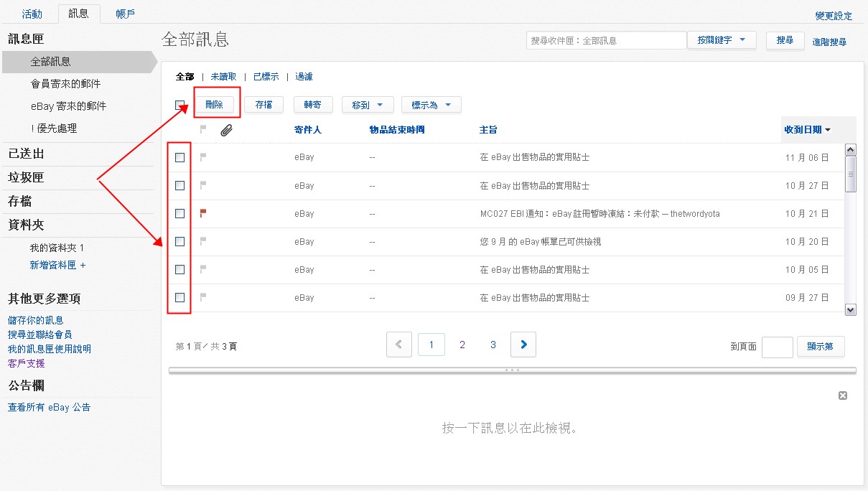This screenshot has height=491, width=868.
Task: Go to next page using the arrow icon
Action: (x=523, y=344)
